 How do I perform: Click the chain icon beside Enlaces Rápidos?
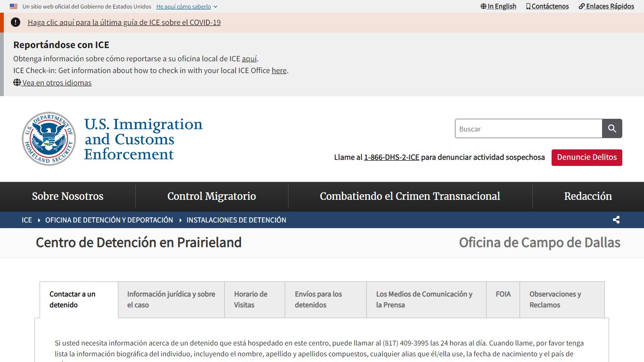582,7
